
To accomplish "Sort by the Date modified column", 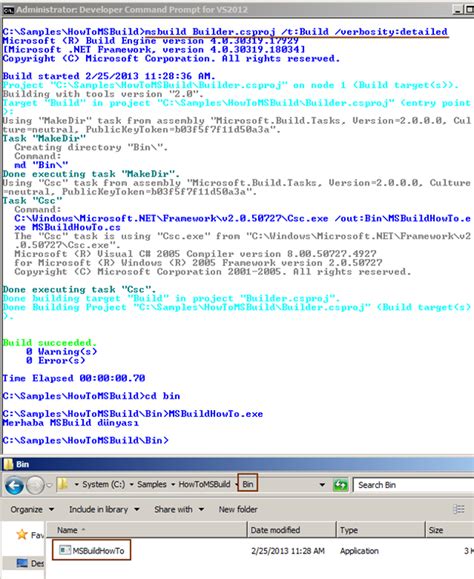I will [x=292, y=530].
